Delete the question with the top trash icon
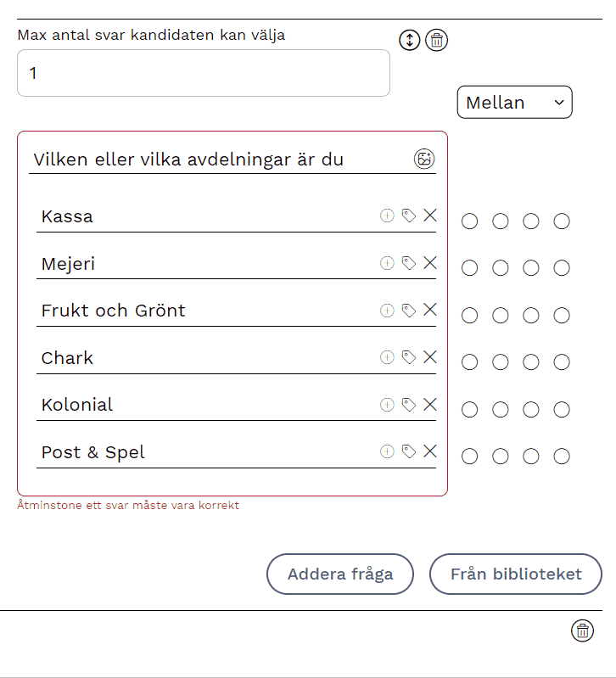This screenshot has height=678, width=616. 436,40
